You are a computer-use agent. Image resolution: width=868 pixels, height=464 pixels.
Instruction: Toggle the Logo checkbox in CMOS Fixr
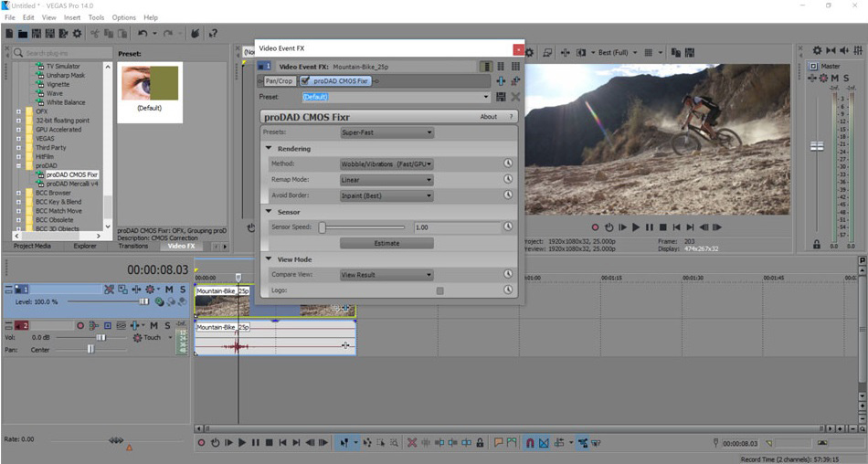coord(439,290)
